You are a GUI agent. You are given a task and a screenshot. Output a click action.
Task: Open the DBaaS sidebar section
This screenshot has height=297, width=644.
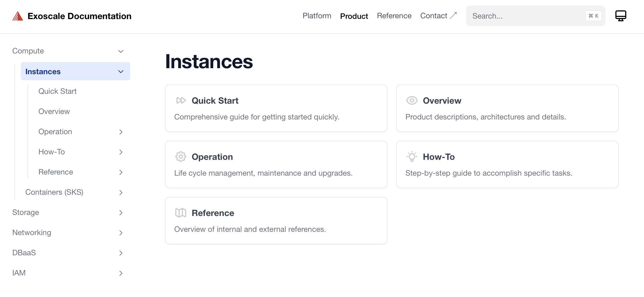[24, 253]
